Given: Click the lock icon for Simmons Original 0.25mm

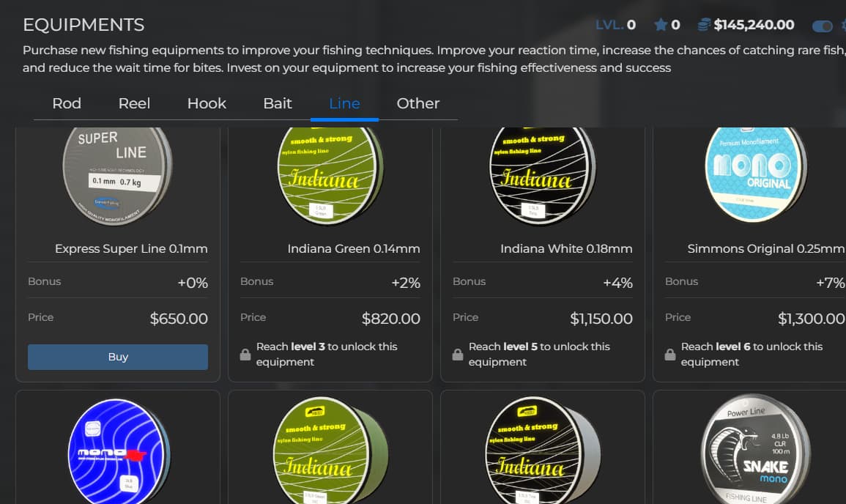Looking at the screenshot, I should click(670, 355).
